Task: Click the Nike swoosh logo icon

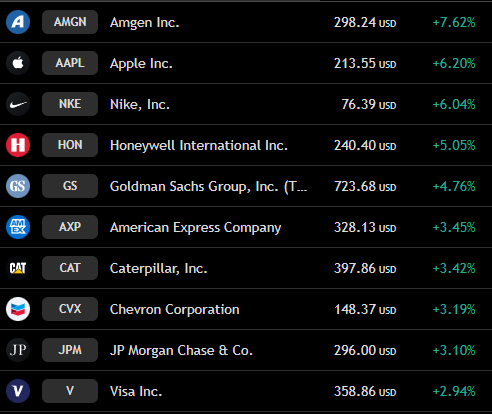Action: click(x=18, y=104)
